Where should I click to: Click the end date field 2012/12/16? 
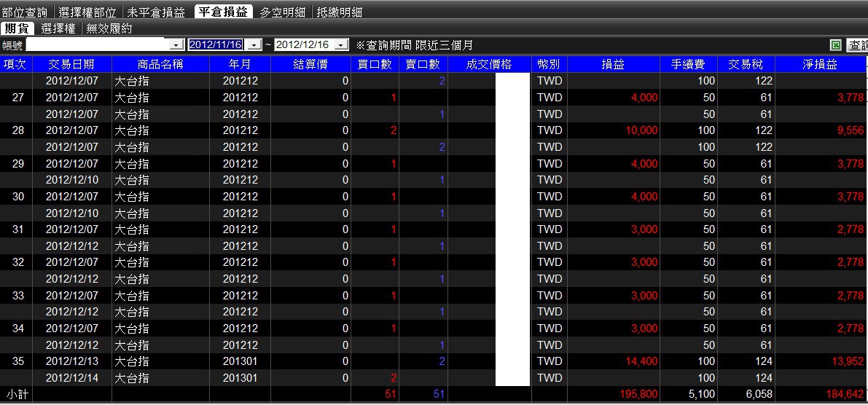(303, 45)
